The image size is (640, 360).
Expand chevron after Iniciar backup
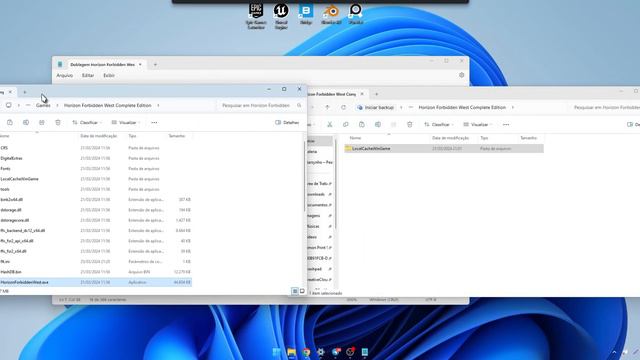click(x=401, y=107)
